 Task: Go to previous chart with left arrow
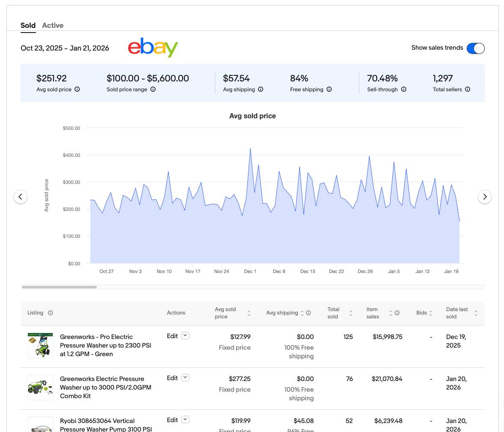[21, 197]
